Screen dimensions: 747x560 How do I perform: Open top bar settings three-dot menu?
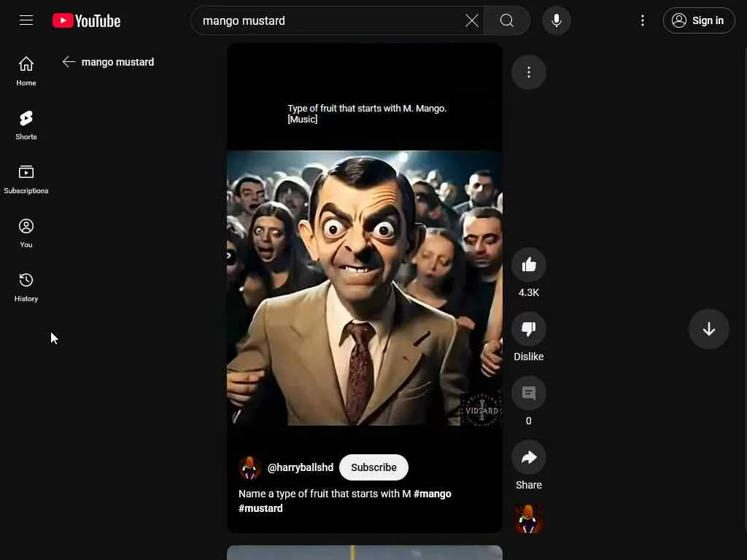642,20
